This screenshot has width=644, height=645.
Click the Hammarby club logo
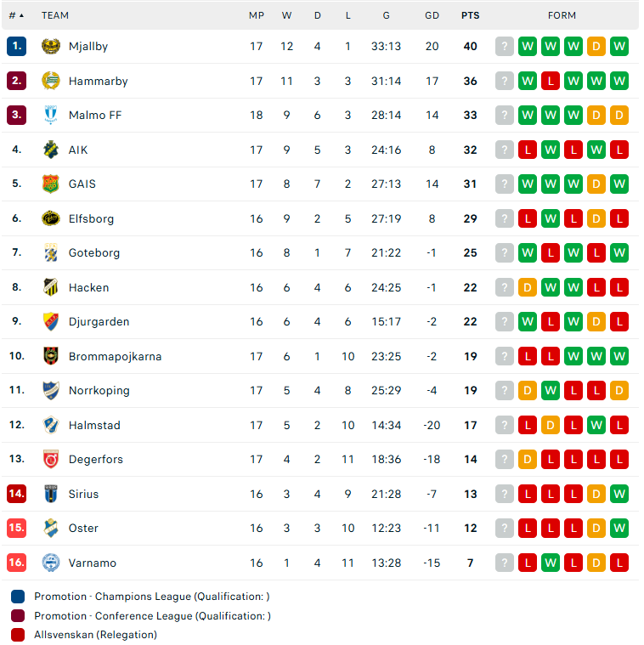[51, 81]
